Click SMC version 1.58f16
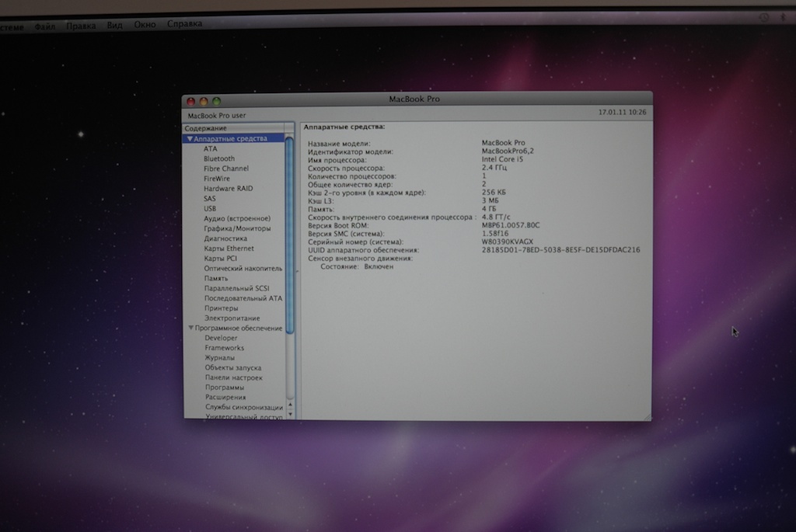 click(495, 233)
